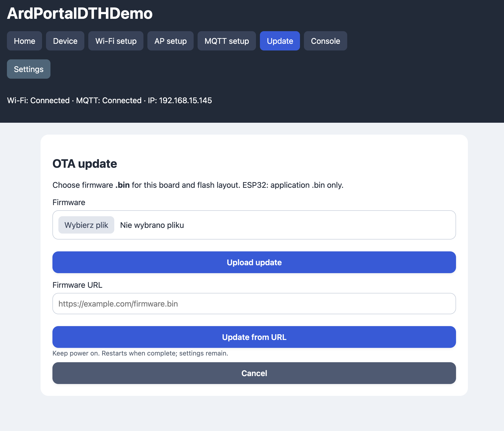Go to the Device page
504x431 pixels.
click(x=65, y=41)
